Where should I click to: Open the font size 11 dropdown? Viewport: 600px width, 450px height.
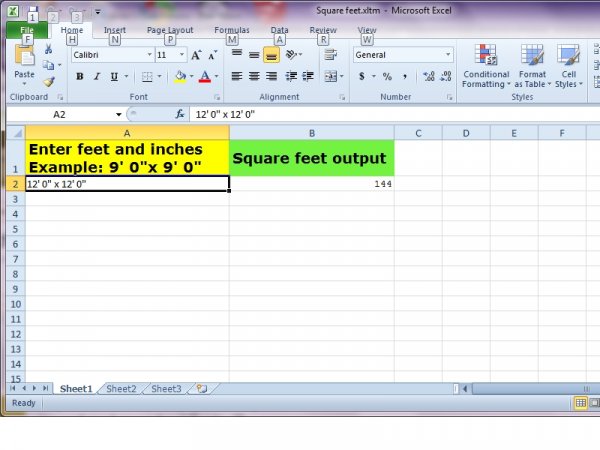point(182,55)
